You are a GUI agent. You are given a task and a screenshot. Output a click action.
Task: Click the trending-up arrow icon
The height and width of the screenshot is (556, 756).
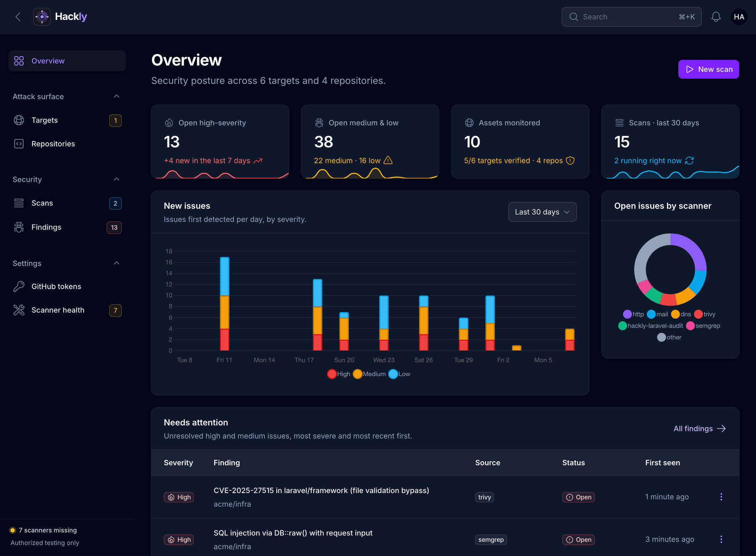click(x=258, y=161)
